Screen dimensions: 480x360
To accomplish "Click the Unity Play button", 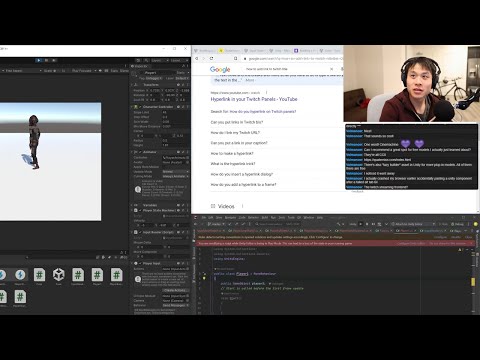I will (39, 60).
